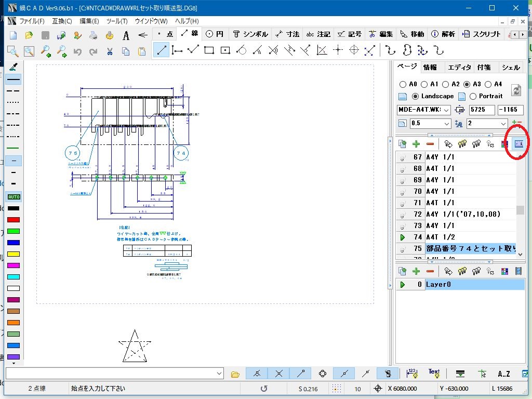Add a new layer with green plus
The image size is (532, 399).
click(x=416, y=271)
